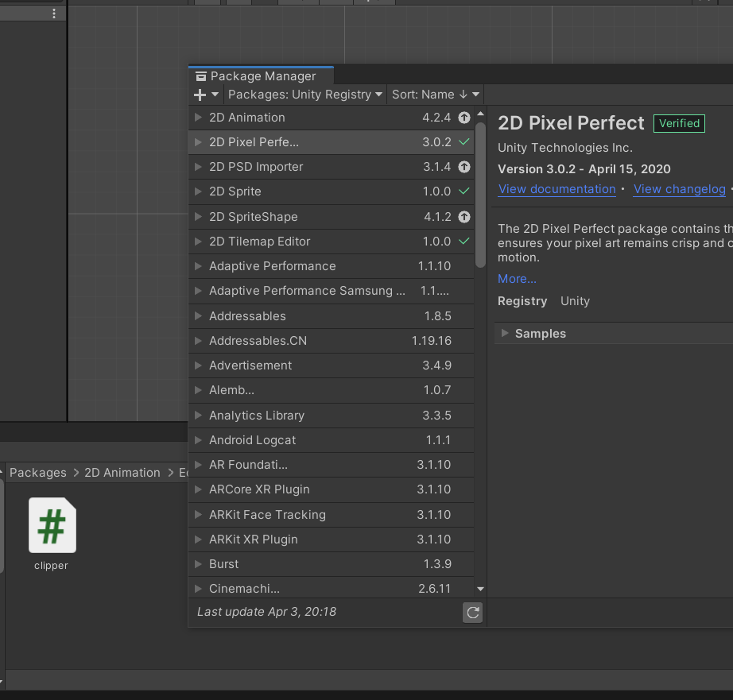
Task: Select the Addressables package
Action: tap(331, 316)
